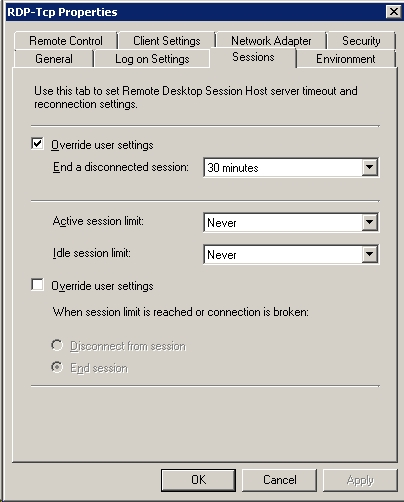Close the RDP-Tcp Properties dialog
404x502 pixels.
tap(393, 12)
